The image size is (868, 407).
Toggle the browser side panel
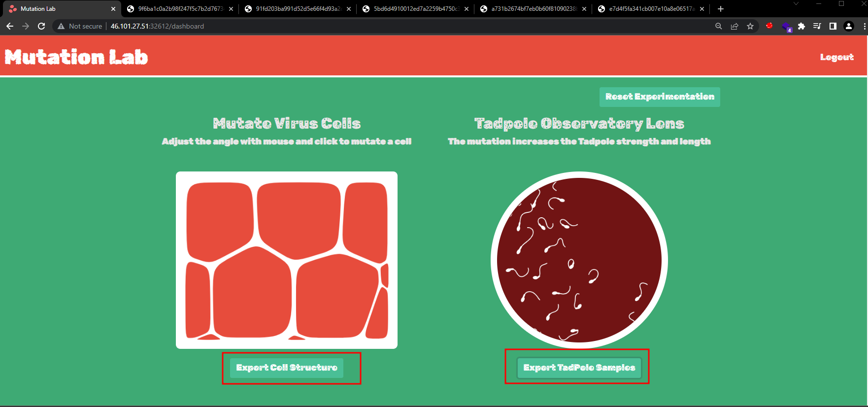pos(833,26)
